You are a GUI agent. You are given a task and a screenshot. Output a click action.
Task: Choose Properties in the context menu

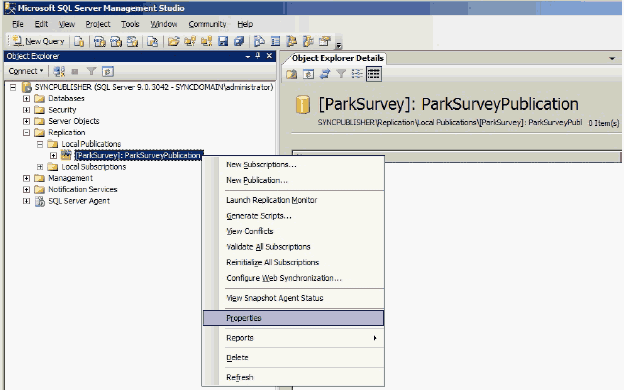[293, 318]
